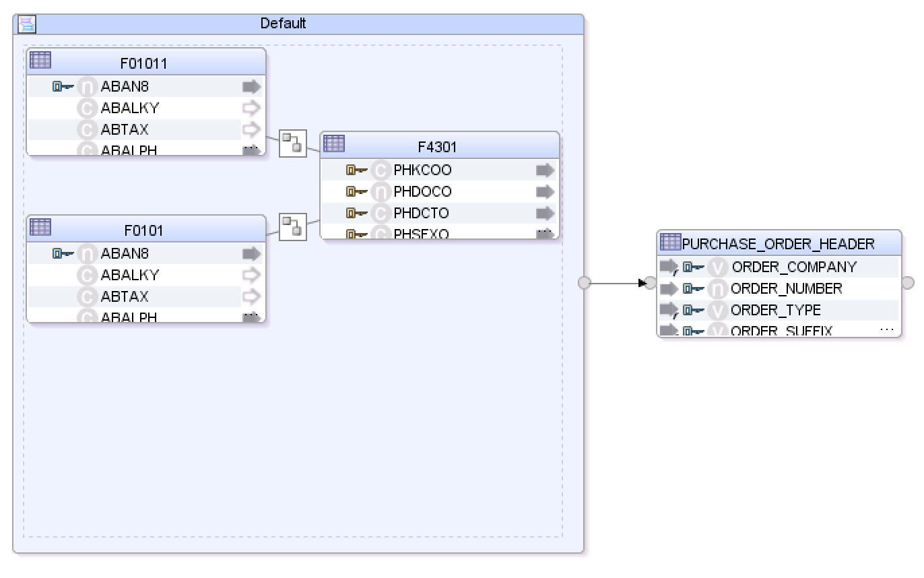Click the collapse icon on the Default group header
This screenshot has width=924, height=578.
[x=26, y=23]
